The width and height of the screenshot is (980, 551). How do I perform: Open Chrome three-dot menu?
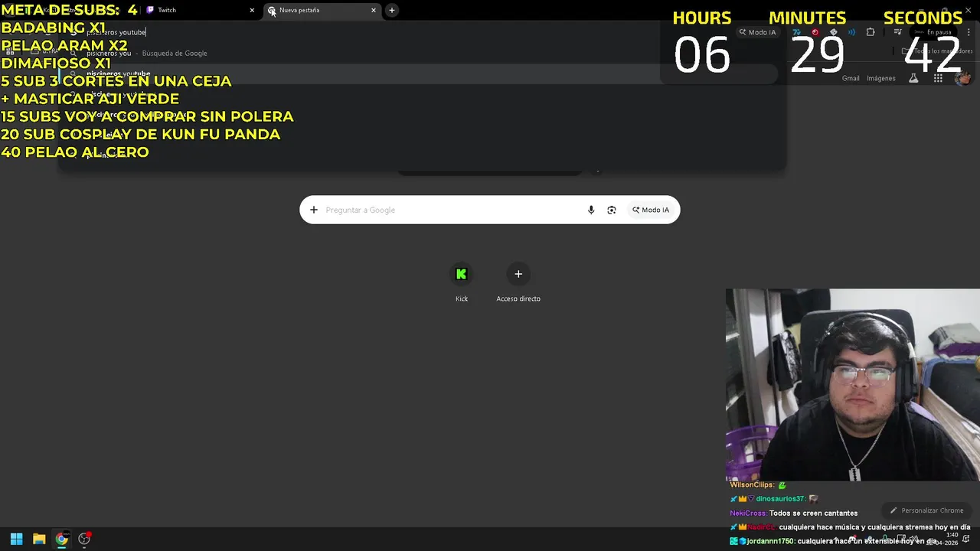coord(969,32)
